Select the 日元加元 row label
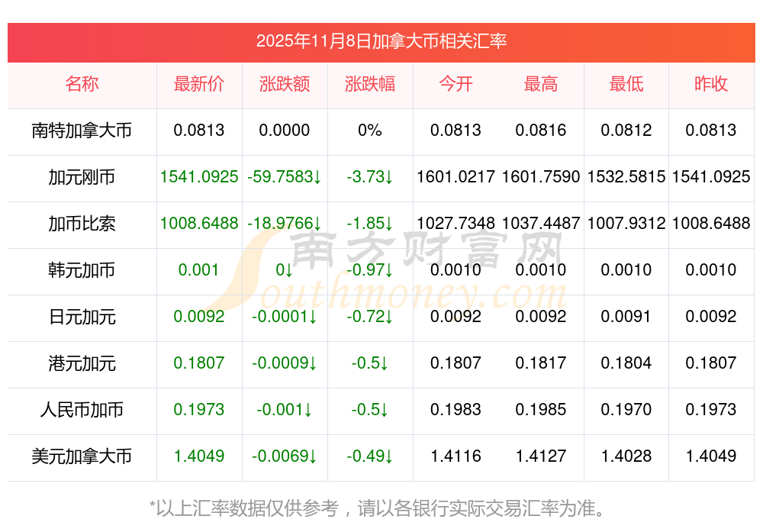The image size is (763, 532). (x=82, y=317)
